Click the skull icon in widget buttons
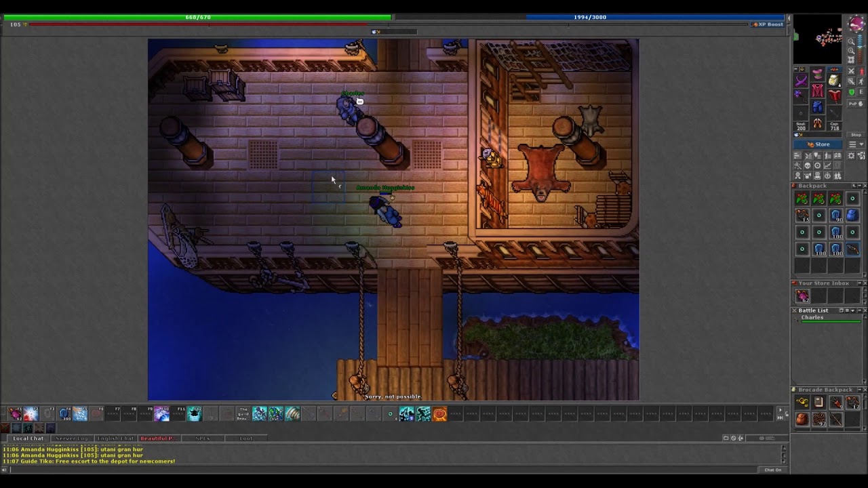The image size is (868, 488). [807, 166]
